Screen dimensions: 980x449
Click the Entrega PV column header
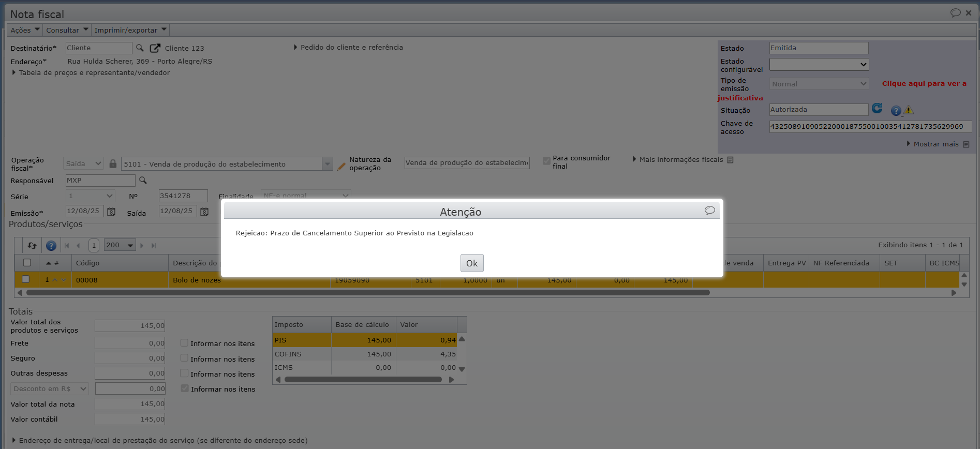[786, 263]
